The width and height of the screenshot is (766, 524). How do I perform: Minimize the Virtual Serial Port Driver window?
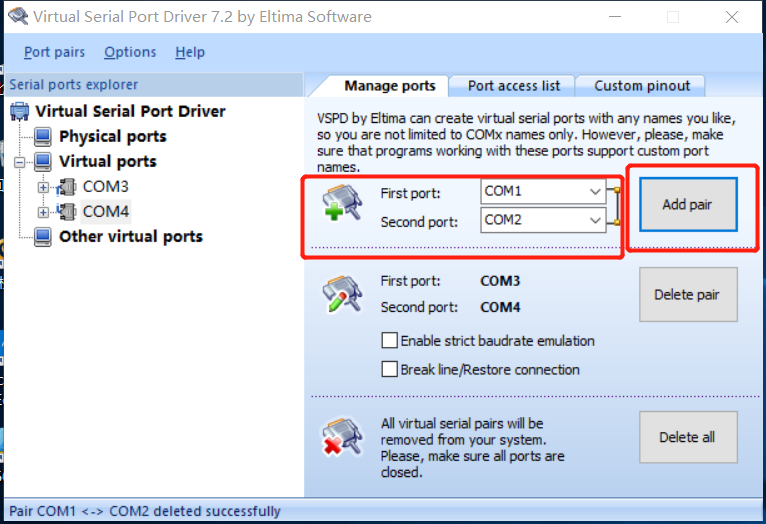tap(615, 17)
